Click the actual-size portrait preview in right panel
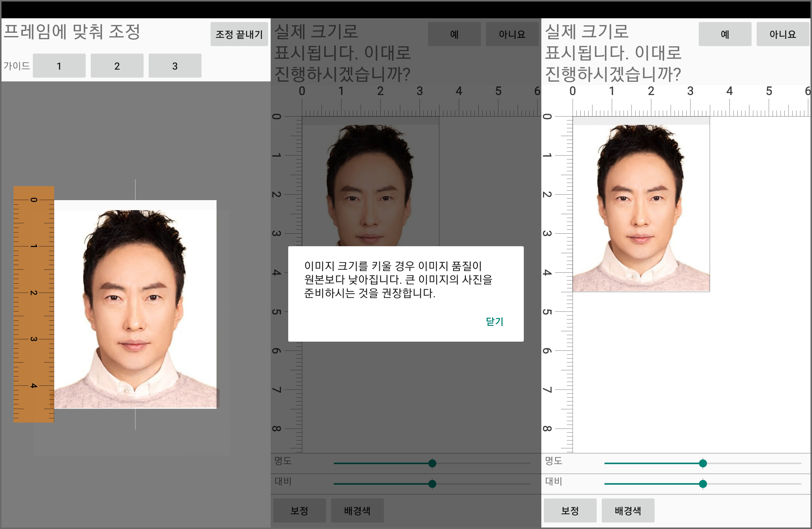Viewport: 812px width, 529px height. [641, 204]
